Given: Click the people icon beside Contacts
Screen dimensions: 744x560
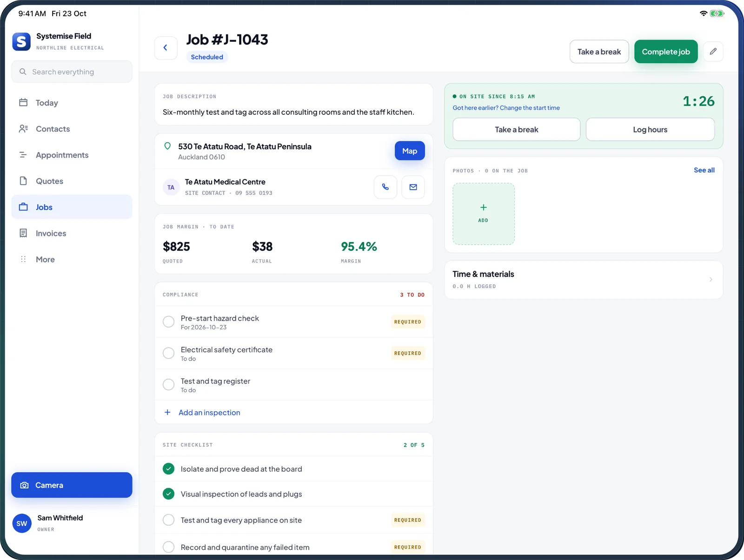Looking at the screenshot, I should (x=23, y=129).
